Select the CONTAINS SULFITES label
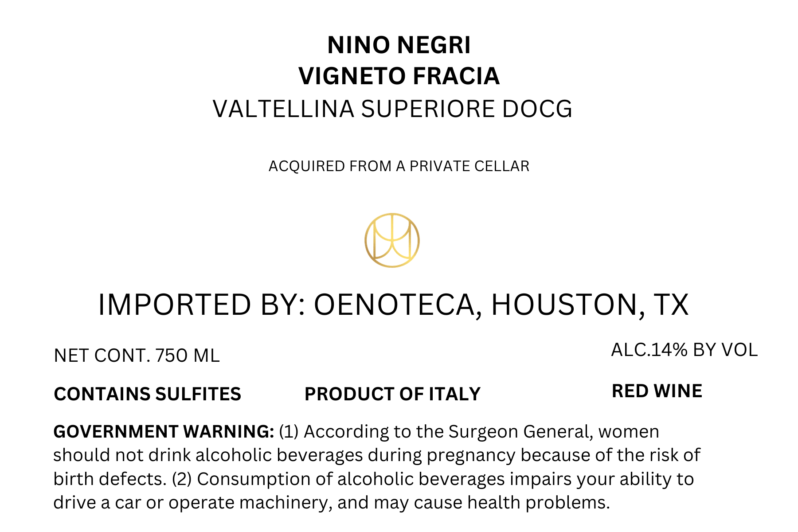 tap(147, 394)
